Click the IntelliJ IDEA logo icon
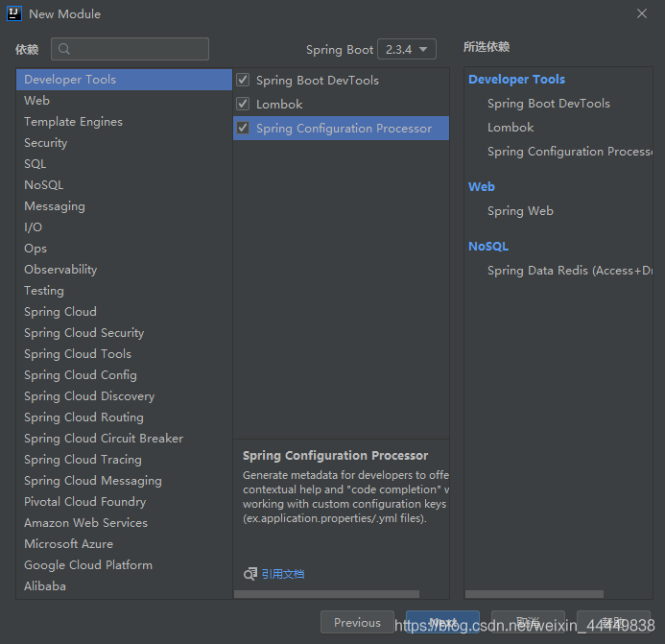Screen dimensions: 665x644 [14, 13]
